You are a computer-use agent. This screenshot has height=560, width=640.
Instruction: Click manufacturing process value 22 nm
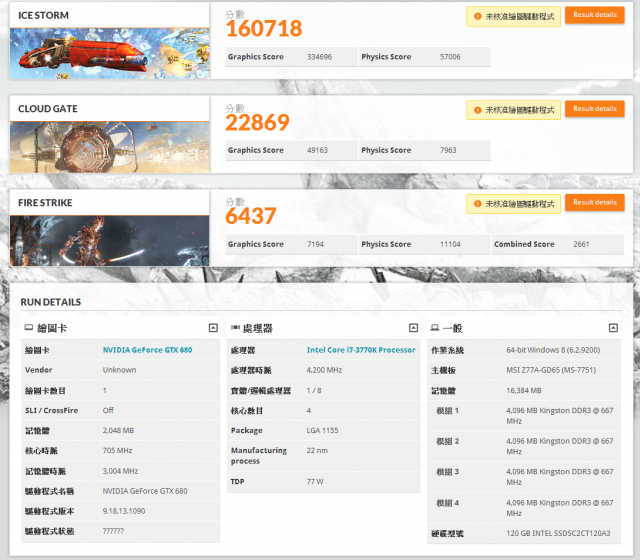[317, 450]
